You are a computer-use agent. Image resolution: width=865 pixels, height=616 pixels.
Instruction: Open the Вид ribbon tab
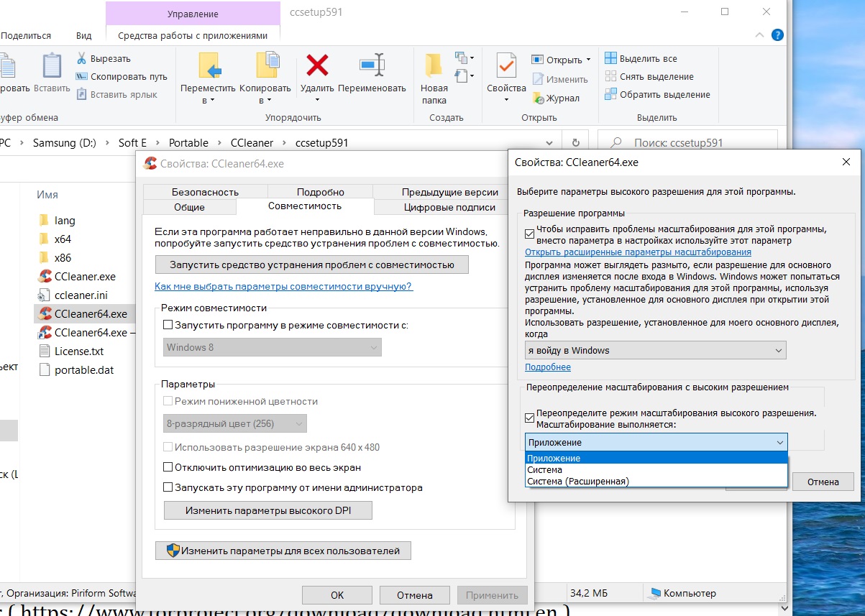click(83, 35)
